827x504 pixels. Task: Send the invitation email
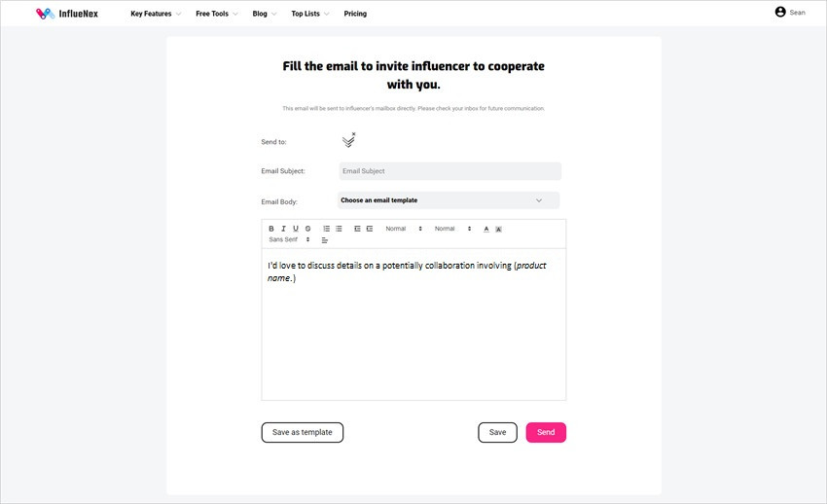point(546,432)
